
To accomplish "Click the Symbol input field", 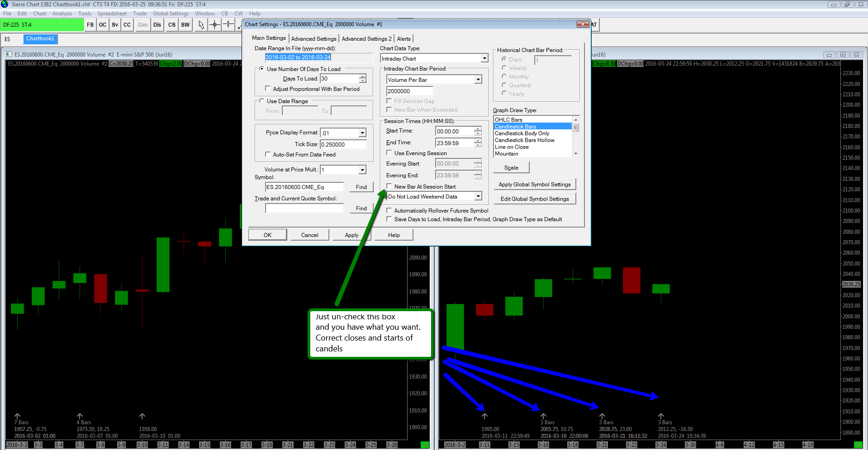I will click(x=304, y=187).
